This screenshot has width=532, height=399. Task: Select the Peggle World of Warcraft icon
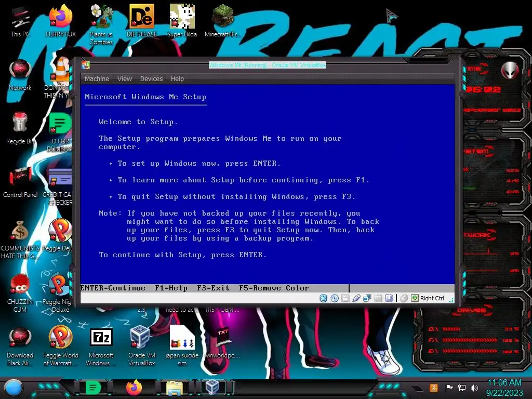click(x=60, y=346)
